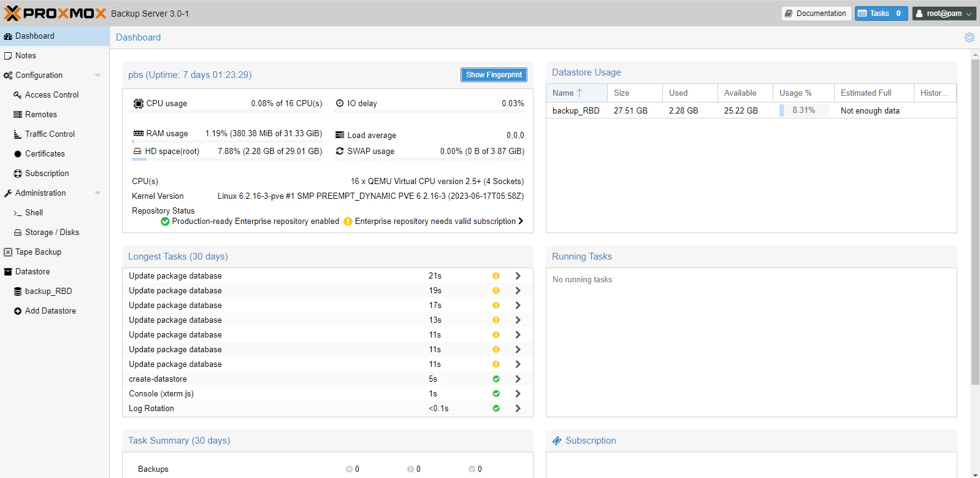Click the dashboard vertical scrollbar
This screenshot has width=980, height=478.
(x=975, y=222)
